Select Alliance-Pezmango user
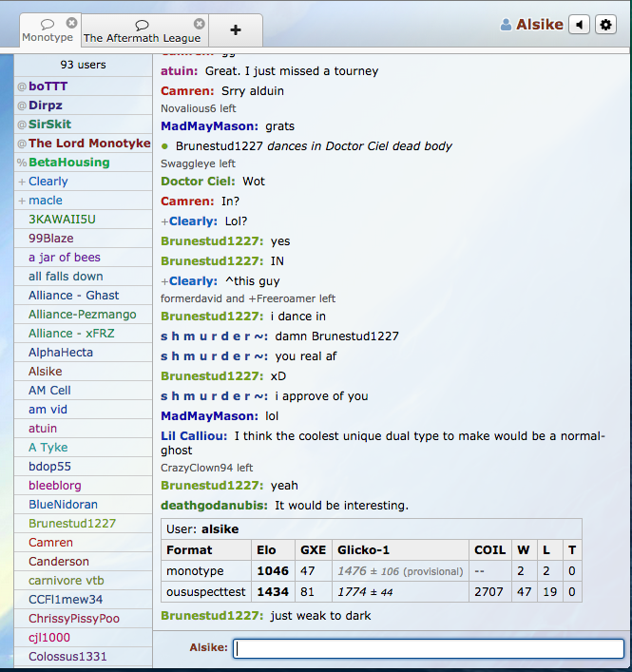Screen dimensions: 632x672 84,315
